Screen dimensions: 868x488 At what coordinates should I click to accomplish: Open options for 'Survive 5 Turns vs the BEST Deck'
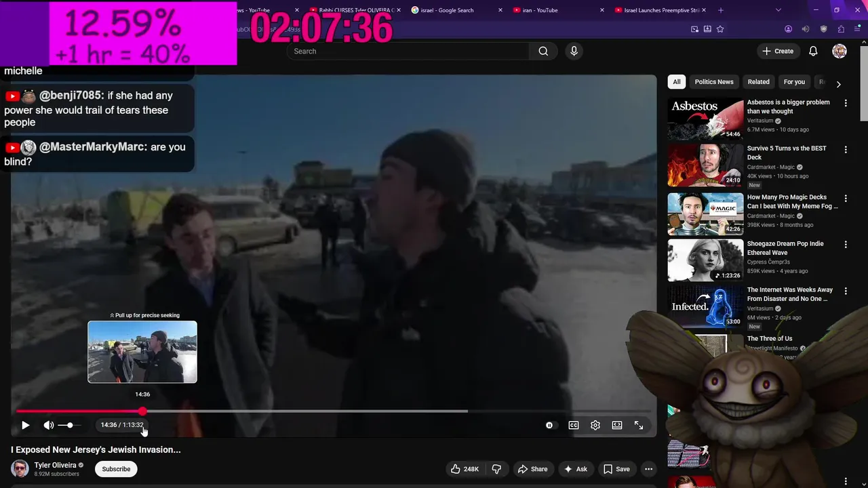846,149
